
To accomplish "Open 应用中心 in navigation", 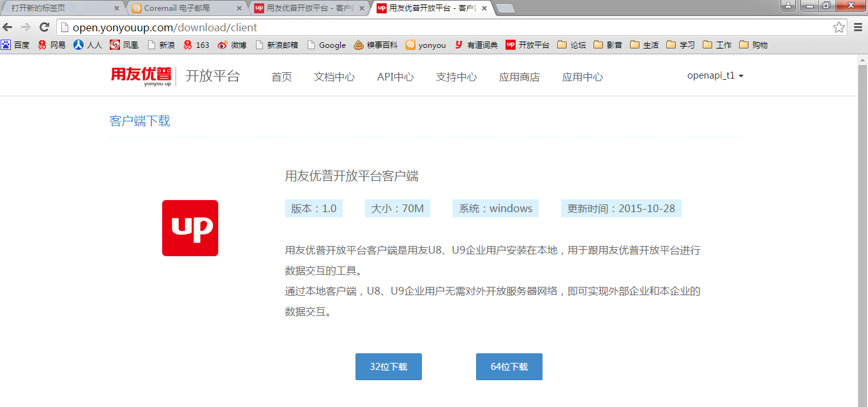I will click(583, 77).
